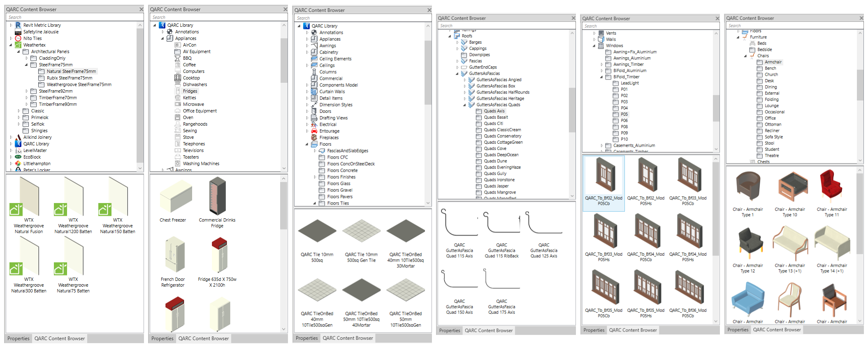Click the Search field above Revit Metric Library
868x348 pixels.
pos(74,17)
